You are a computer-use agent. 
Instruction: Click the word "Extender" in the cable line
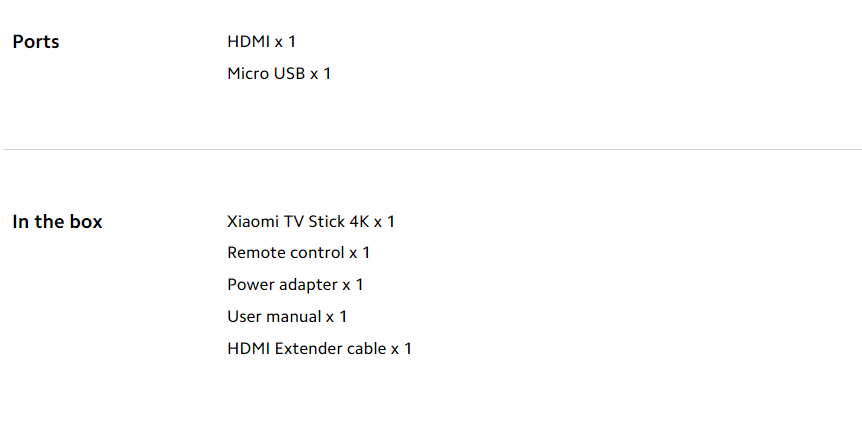(310, 349)
